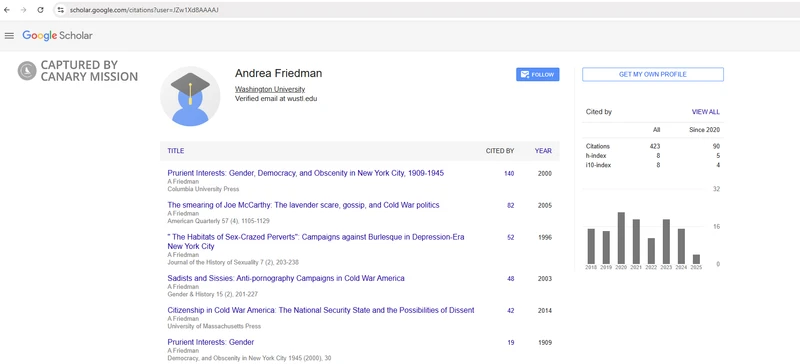
Task: Open site info icon in address bar
Action: point(60,10)
